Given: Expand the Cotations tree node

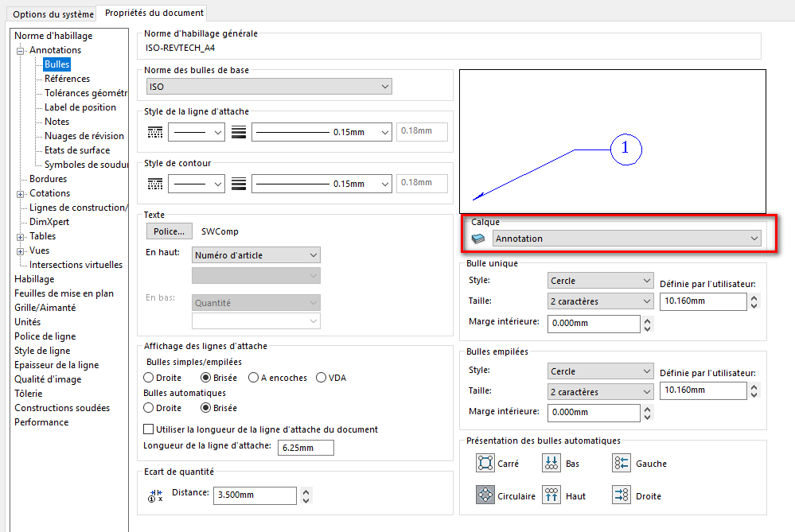Looking at the screenshot, I should point(21,193).
